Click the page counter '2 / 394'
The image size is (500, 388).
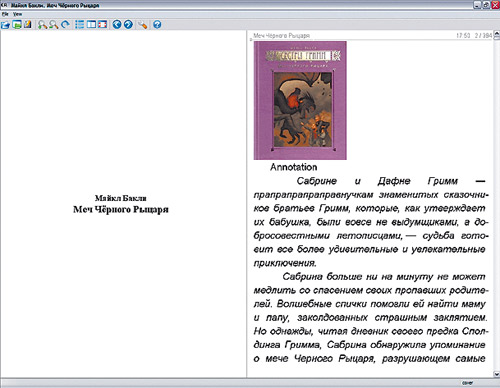(483, 35)
